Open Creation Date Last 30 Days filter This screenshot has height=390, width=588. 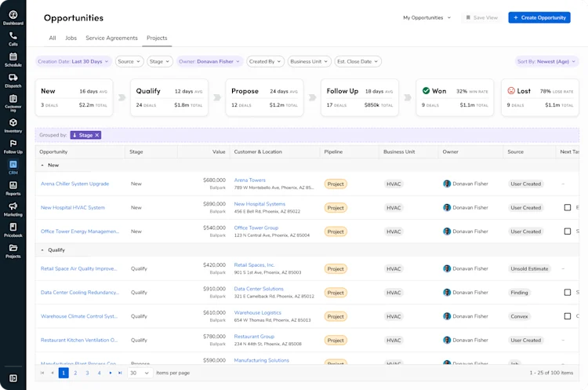(74, 61)
